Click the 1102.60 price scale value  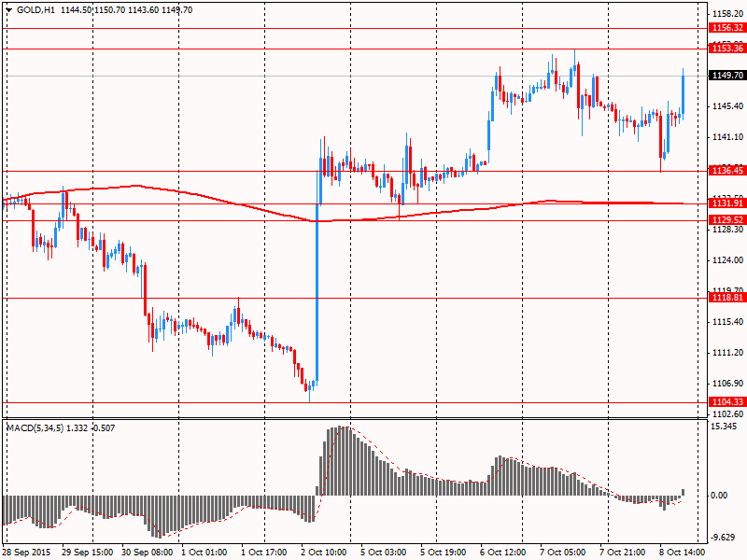pos(728,413)
